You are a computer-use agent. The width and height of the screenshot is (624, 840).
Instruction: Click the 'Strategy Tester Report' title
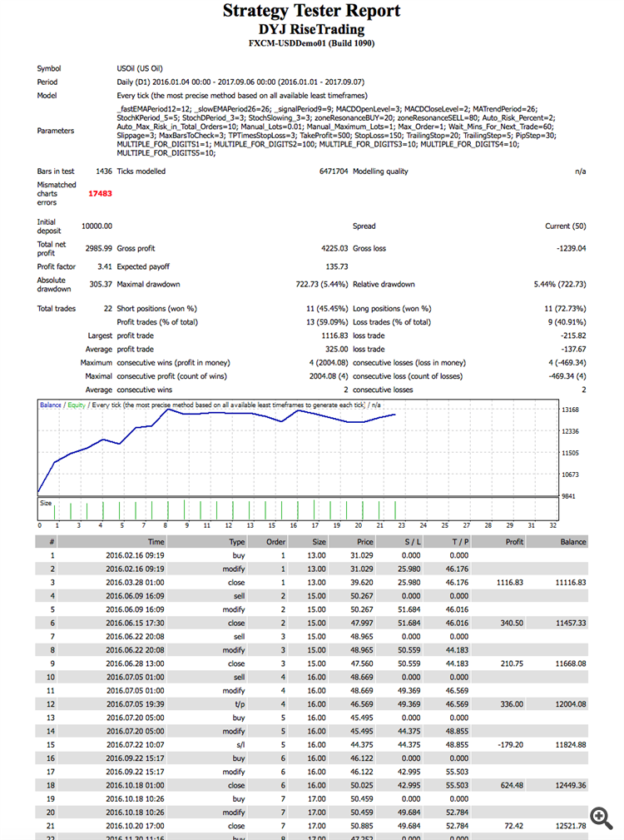coord(311,11)
